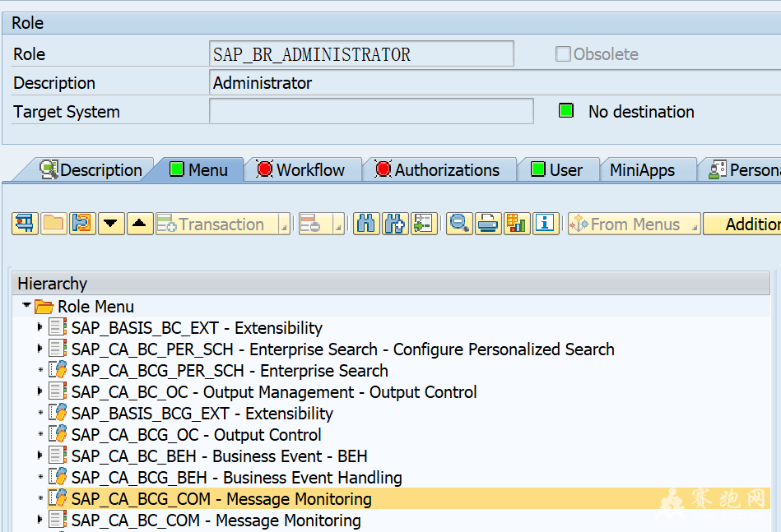Click the checklist-with-arrow icon after Find Next
781x532 pixels.
click(x=424, y=224)
